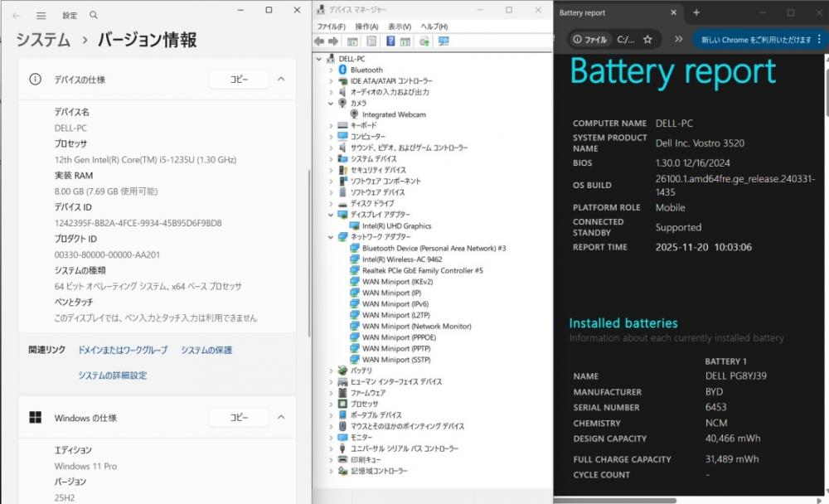The width and height of the screenshot is (829, 504).
Task: Bookmark the Battery report page with star
Action: pos(647,39)
